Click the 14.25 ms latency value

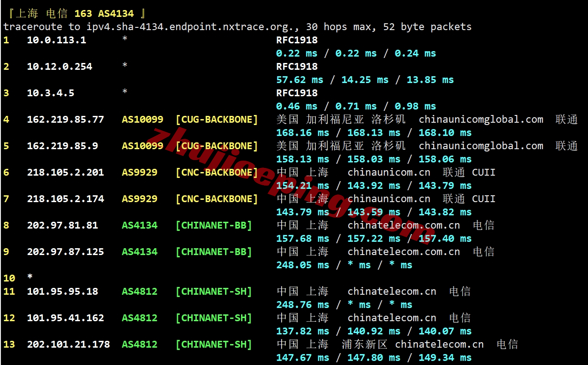coord(365,80)
